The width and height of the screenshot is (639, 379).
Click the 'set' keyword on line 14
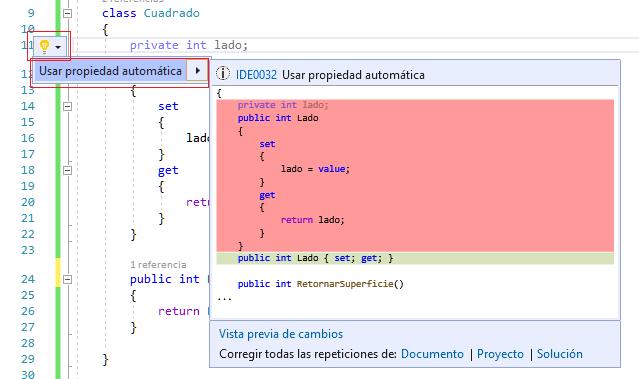point(168,106)
